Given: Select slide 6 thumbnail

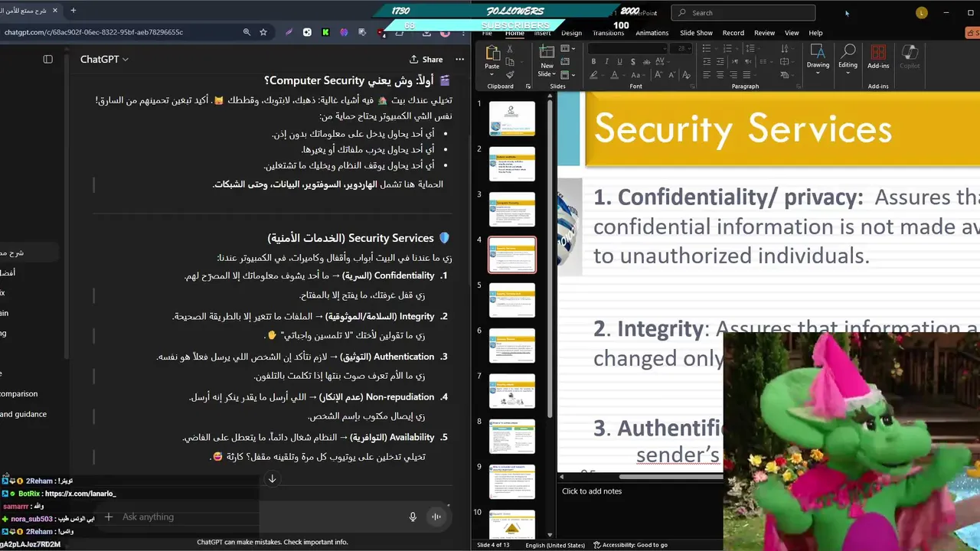Looking at the screenshot, I should tap(512, 345).
